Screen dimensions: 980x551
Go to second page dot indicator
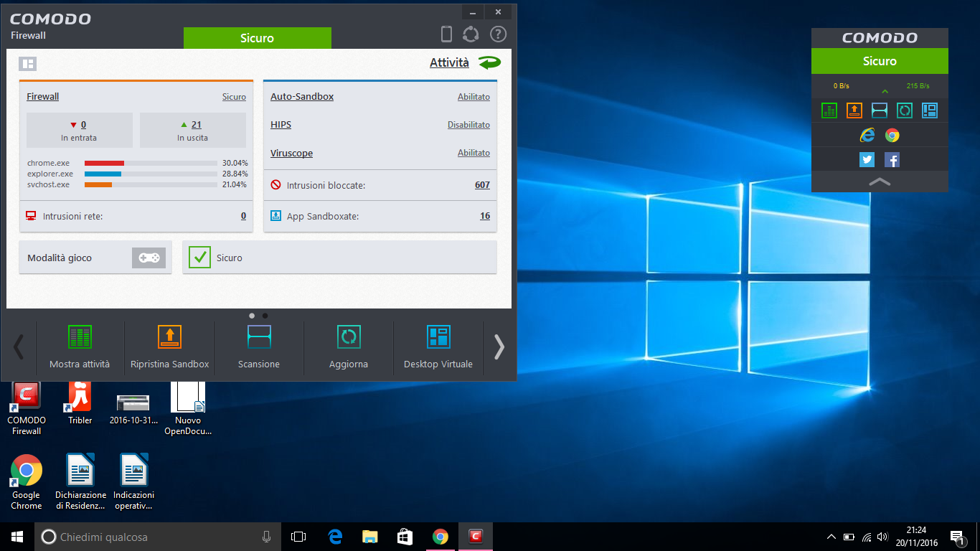click(265, 316)
